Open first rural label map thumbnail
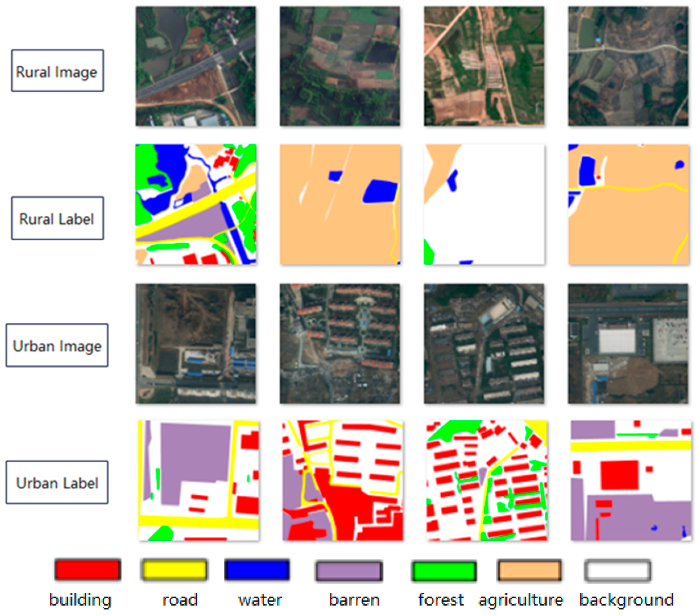The width and height of the screenshot is (696, 616). coord(195,204)
